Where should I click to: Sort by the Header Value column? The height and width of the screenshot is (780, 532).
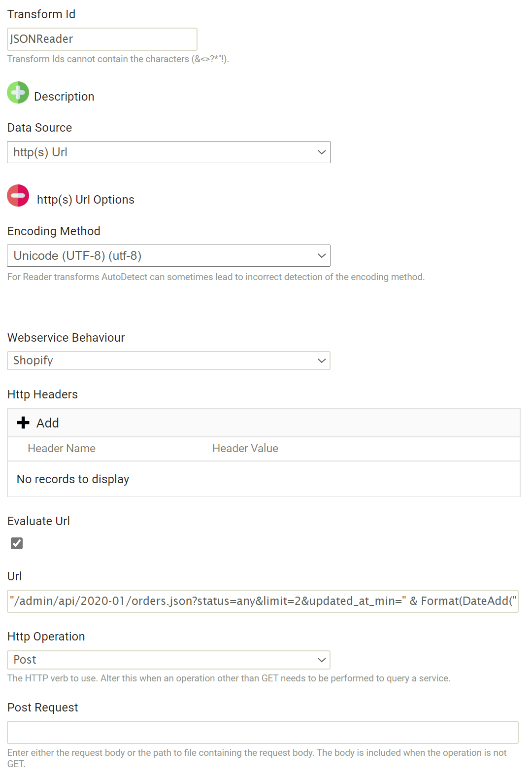pyautogui.click(x=245, y=449)
